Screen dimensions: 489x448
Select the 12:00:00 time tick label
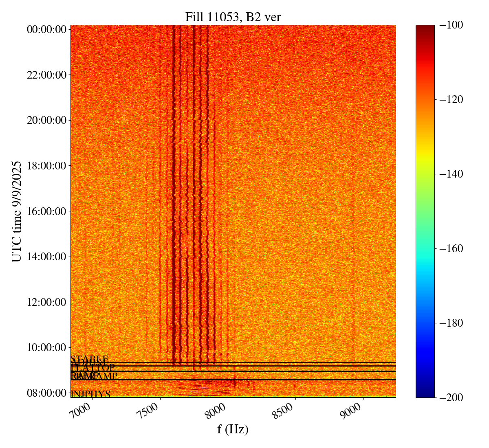pos(46,302)
